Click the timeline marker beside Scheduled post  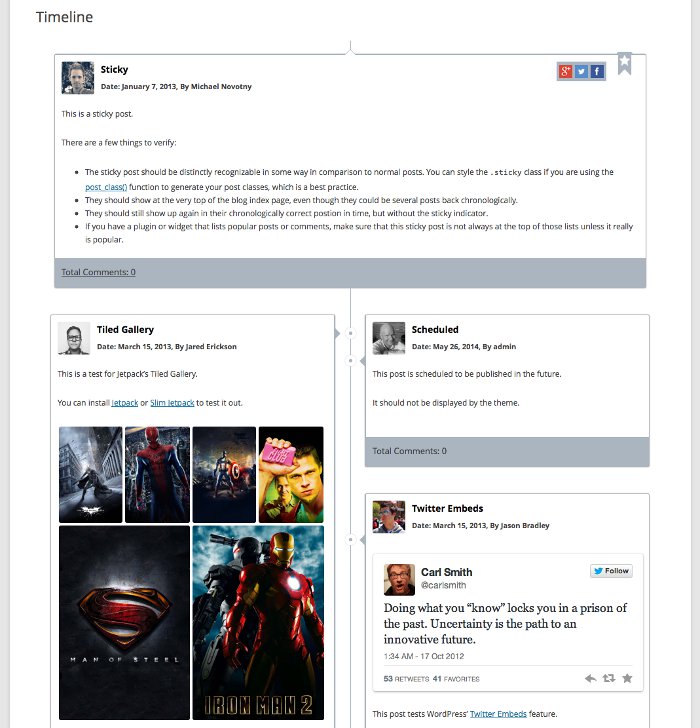tap(350, 361)
